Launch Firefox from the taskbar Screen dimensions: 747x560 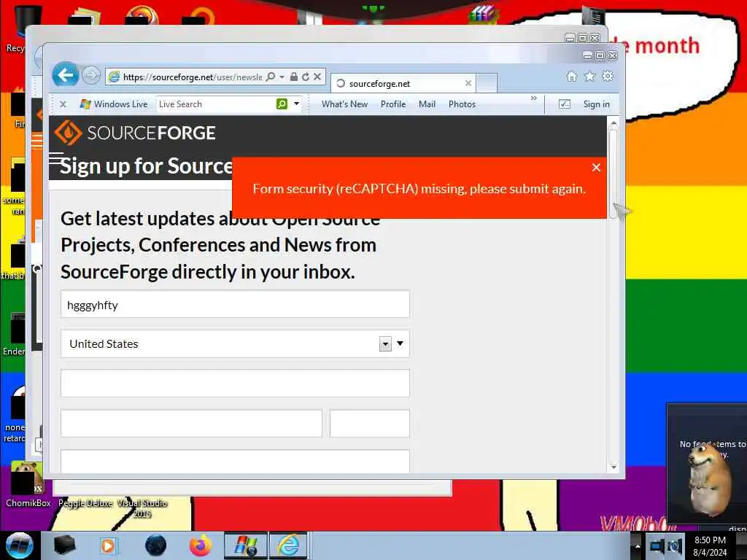pyautogui.click(x=201, y=545)
